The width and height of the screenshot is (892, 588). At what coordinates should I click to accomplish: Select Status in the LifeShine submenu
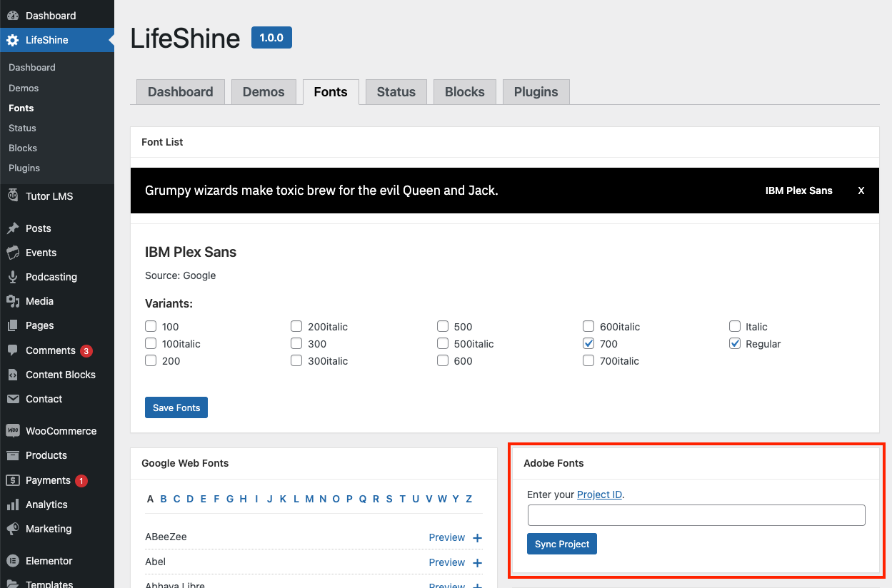tap(22, 128)
